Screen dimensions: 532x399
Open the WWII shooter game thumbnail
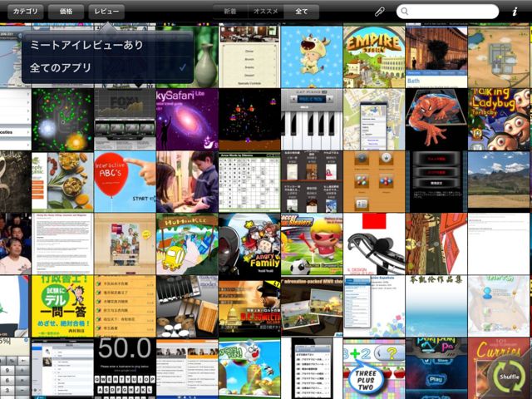[x=312, y=307]
